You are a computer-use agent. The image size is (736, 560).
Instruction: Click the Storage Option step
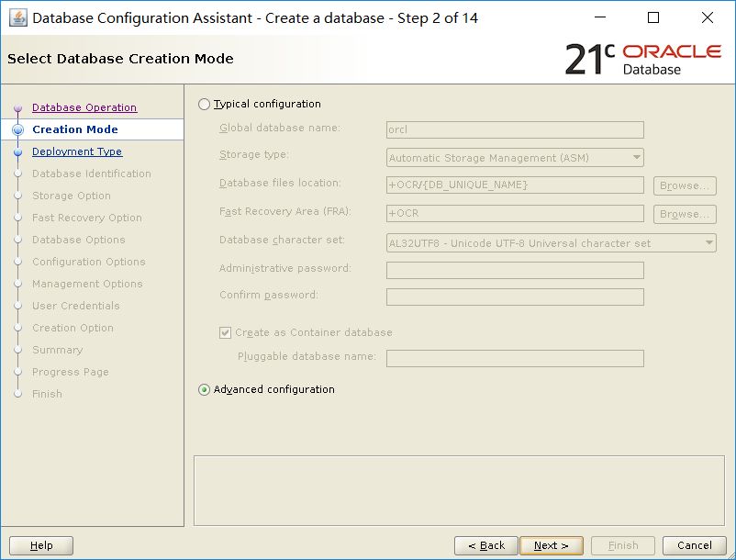(72, 196)
